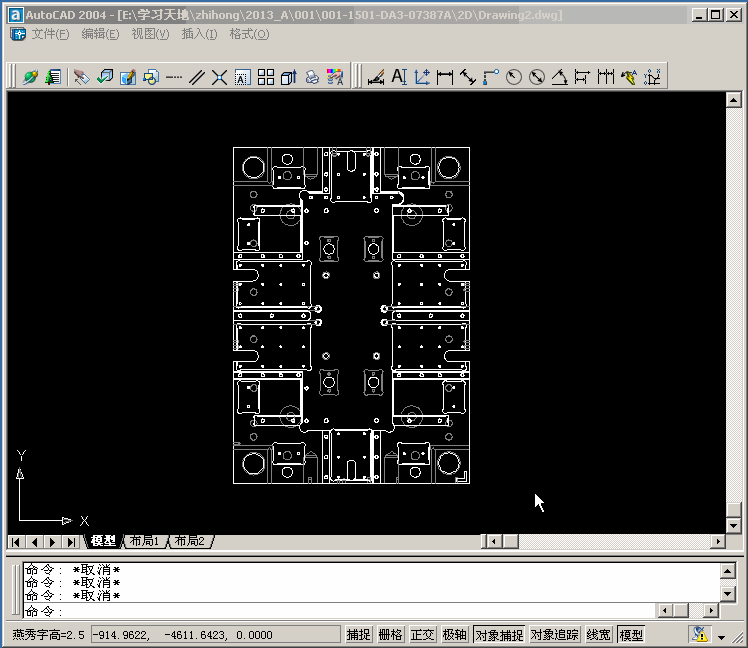Select the linear dimension tool
This screenshot has height=648, width=748.
pyautogui.click(x=445, y=77)
